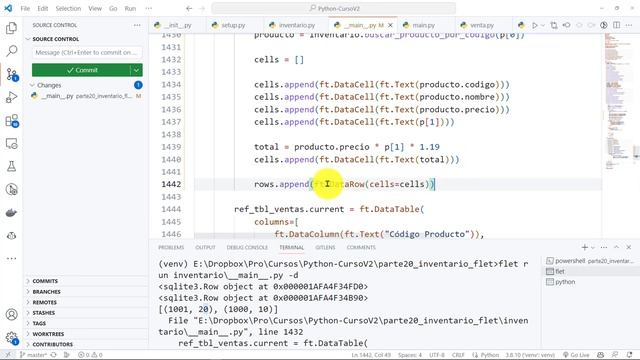640x360 pixels.
Task: Open the Run menu
Action: coord(130,8)
